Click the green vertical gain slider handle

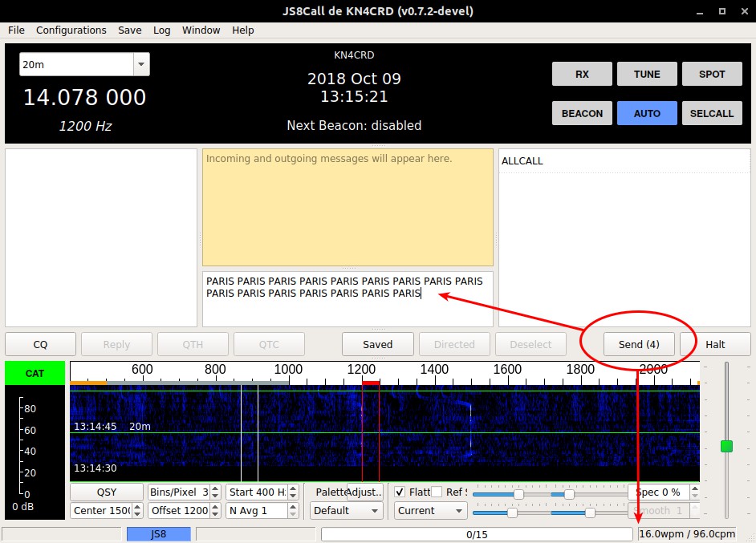point(726,446)
